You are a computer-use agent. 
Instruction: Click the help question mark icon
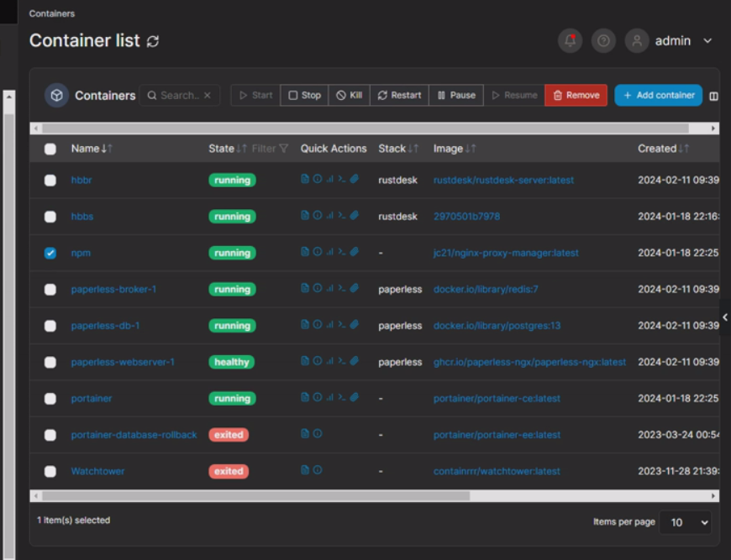(603, 41)
